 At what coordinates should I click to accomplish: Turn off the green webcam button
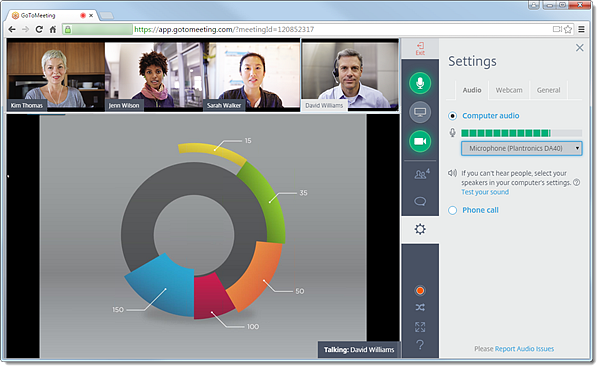coord(420,141)
